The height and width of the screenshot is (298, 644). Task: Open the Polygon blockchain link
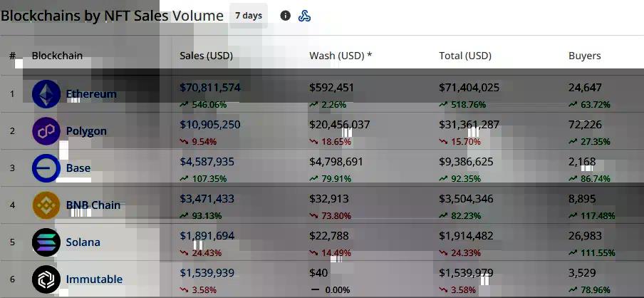pos(86,131)
